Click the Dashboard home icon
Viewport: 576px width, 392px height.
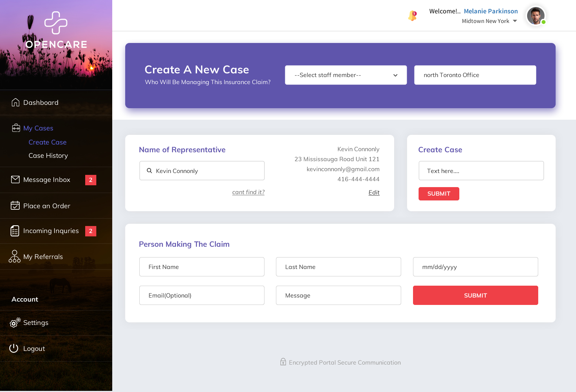16,102
